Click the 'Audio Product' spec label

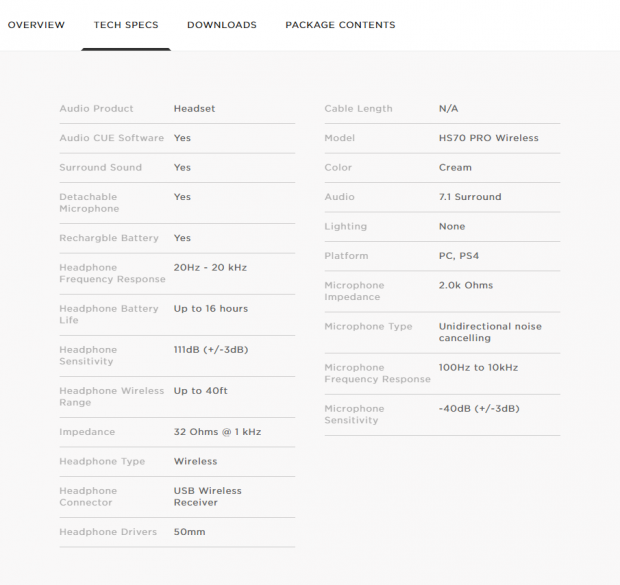point(96,108)
